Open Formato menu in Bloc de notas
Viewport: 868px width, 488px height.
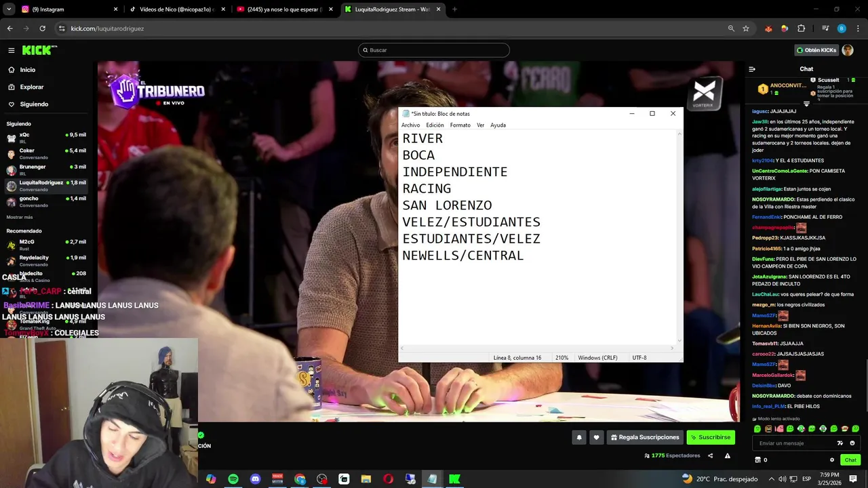[460, 125]
